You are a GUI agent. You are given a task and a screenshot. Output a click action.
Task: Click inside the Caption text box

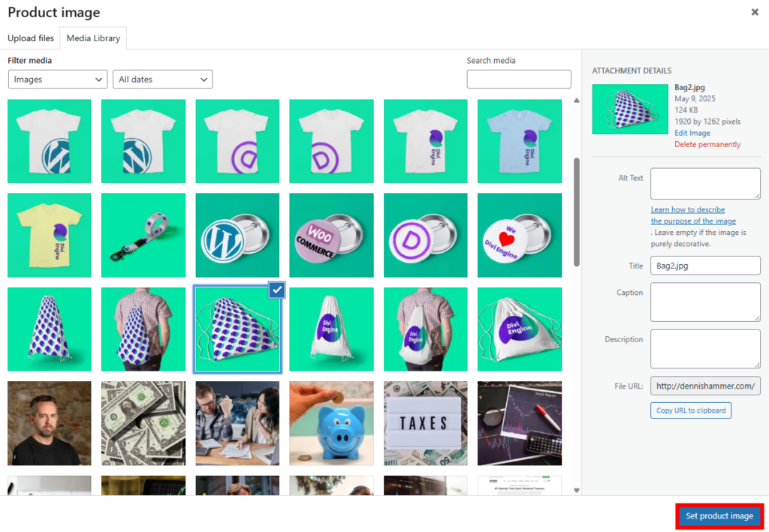(x=704, y=302)
